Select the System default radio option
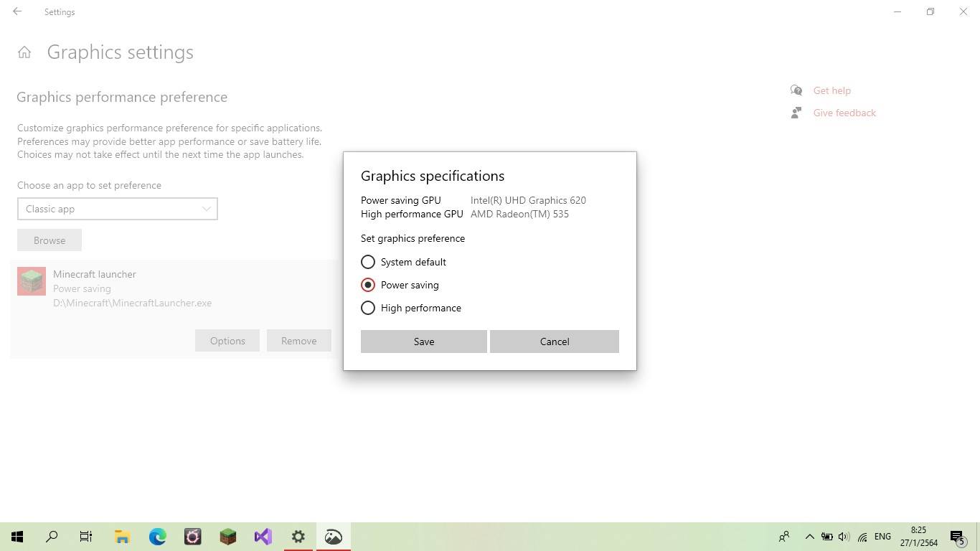980x551 pixels. tap(368, 262)
